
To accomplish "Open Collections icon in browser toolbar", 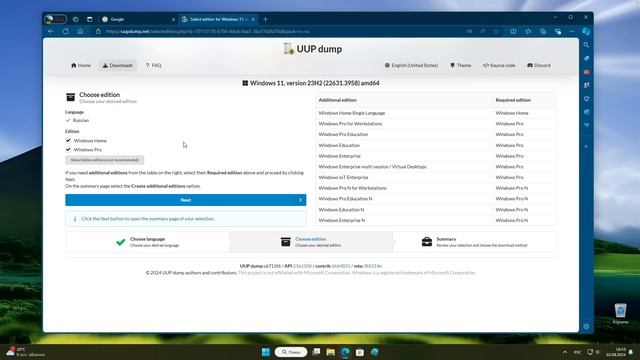I will (x=543, y=31).
